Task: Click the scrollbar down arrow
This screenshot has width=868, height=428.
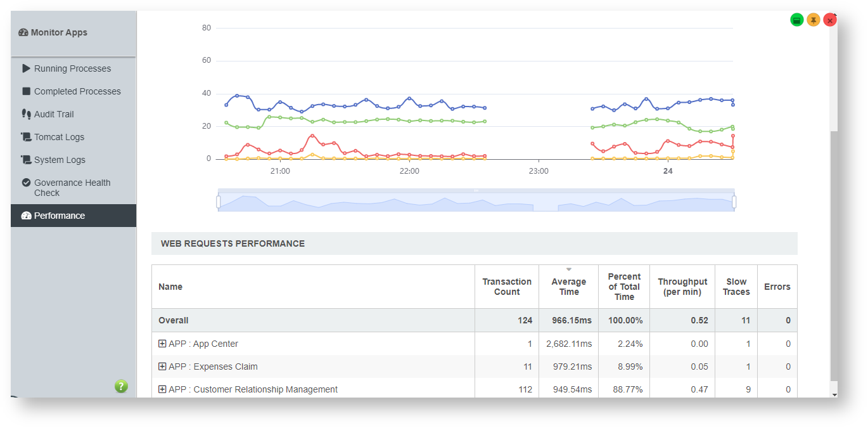Action: point(834,394)
